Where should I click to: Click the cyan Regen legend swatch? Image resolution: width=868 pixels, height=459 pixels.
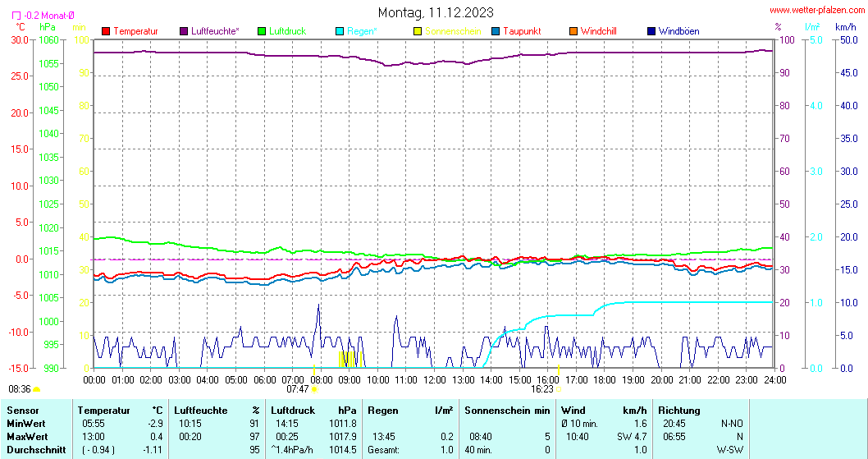pyautogui.click(x=340, y=31)
